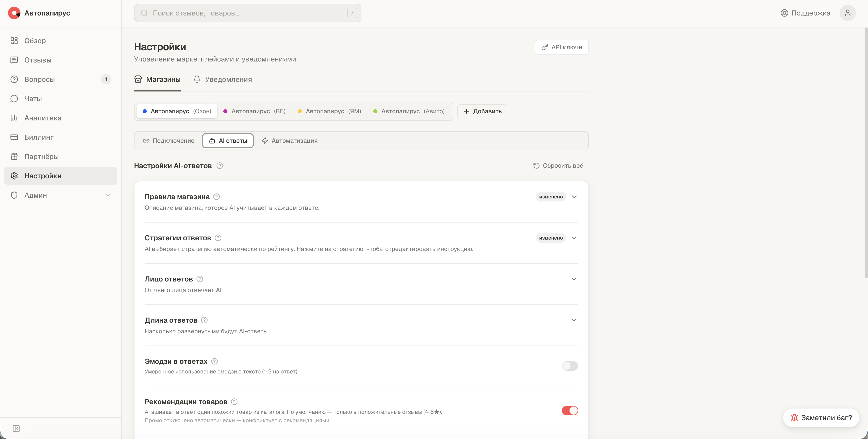Click the Админ shield icon
This screenshot has height=439, width=868.
click(x=14, y=195)
